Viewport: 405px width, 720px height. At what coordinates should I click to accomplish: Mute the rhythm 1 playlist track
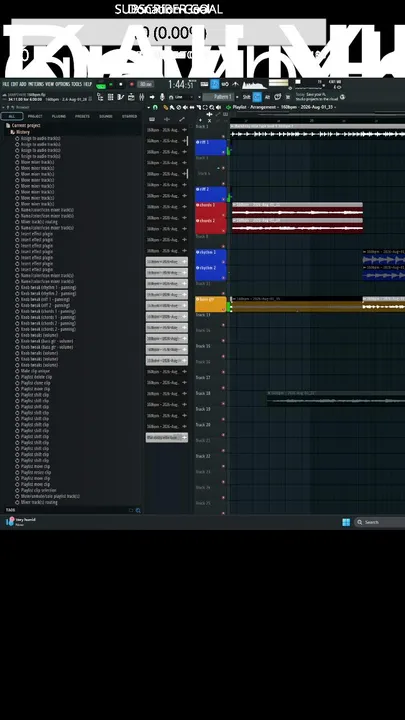point(224,262)
